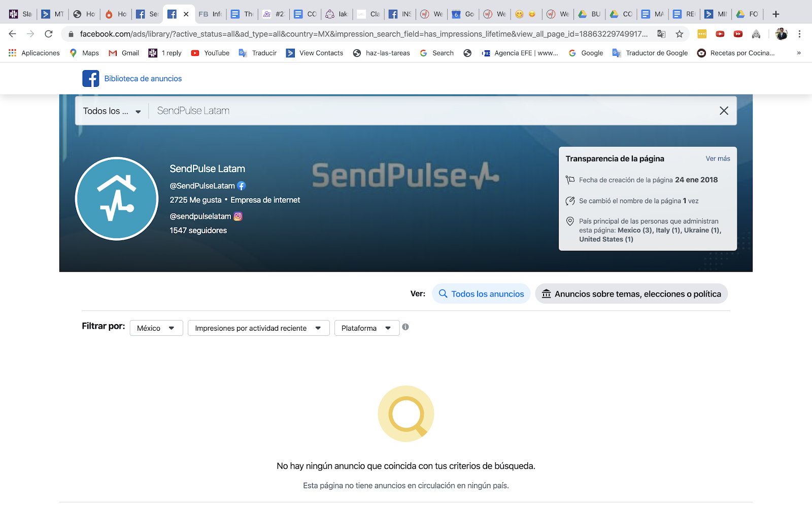Expand the Todos los search category dropdown
Screen dimensions: 812x508
(112, 111)
